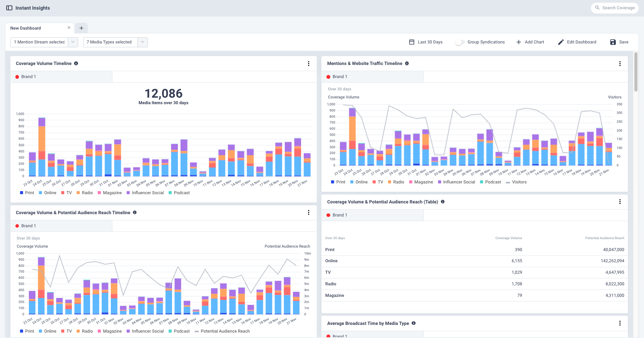Select Brand 1 tab in Reach Timeline card
The width and height of the screenshot is (644, 338).
(61, 226)
